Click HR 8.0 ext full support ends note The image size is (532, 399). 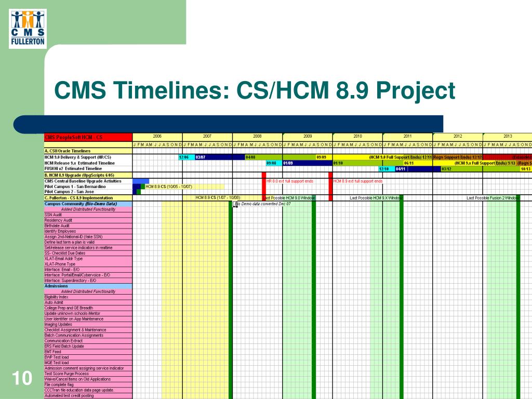tap(290, 181)
